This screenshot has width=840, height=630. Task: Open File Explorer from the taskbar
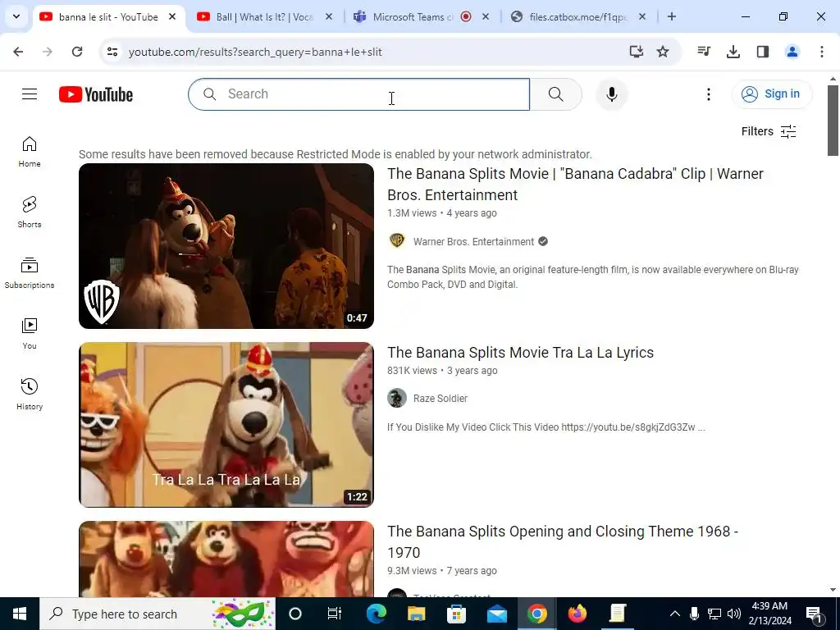point(416,614)
